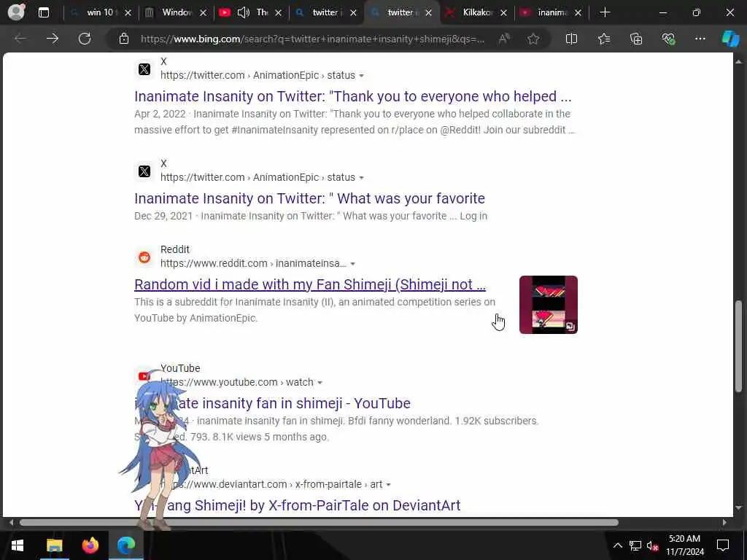Image resolution: width=747 pixels, height=560 pixels.
Task: Switch to the 'inanima' tab
Action: [x=551, y=12]
